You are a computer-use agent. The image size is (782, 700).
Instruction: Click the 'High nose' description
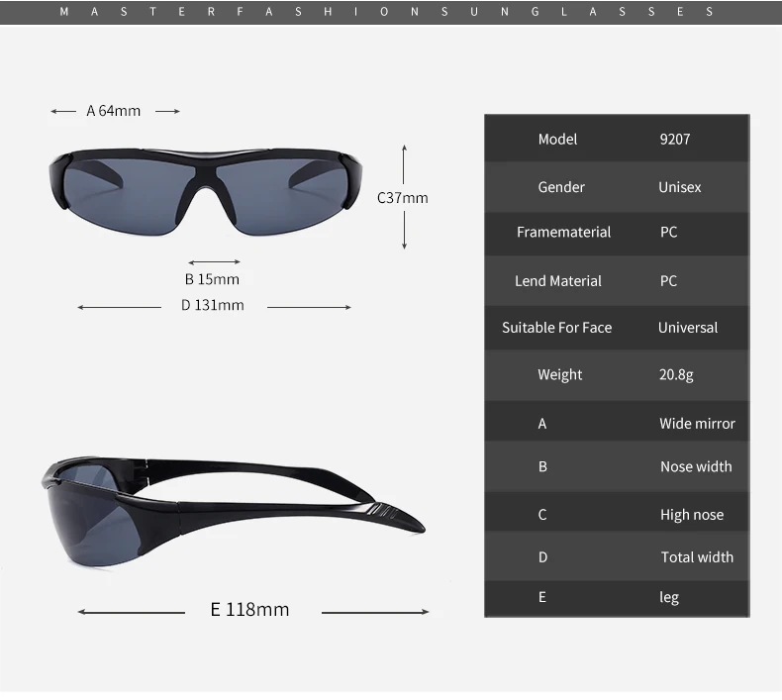coord(692,515)
